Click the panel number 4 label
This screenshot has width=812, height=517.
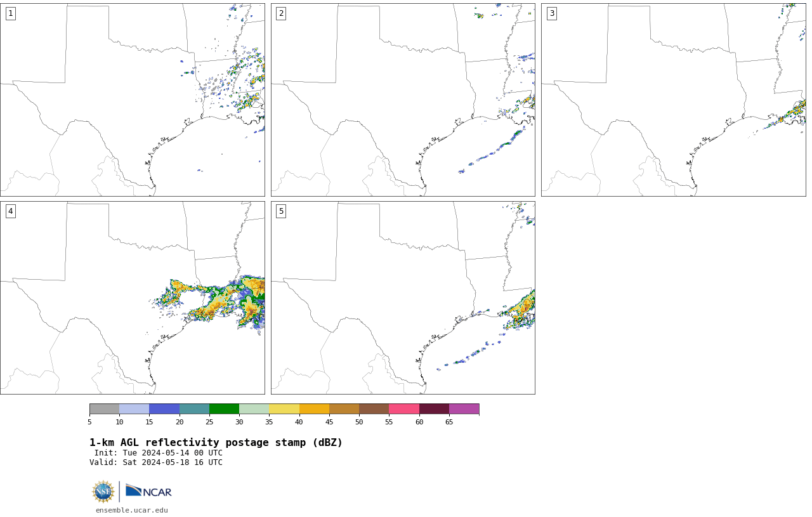[x=10, y=211]
